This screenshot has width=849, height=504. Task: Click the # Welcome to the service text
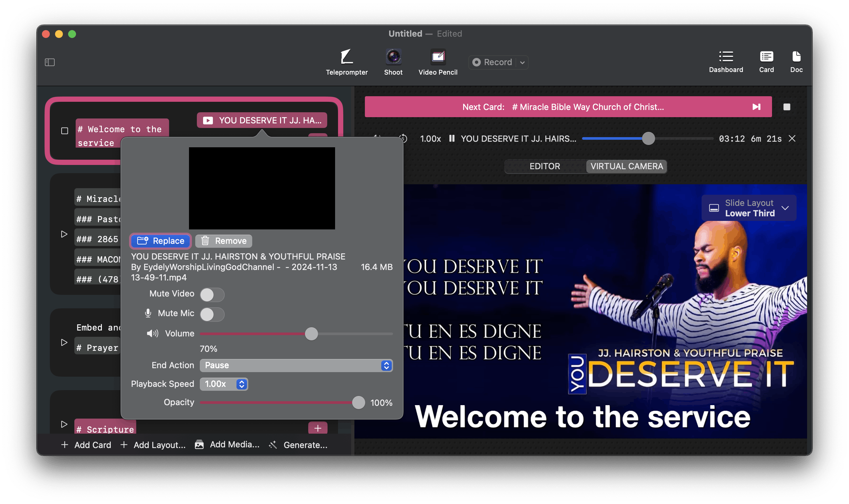coord(120,136)
